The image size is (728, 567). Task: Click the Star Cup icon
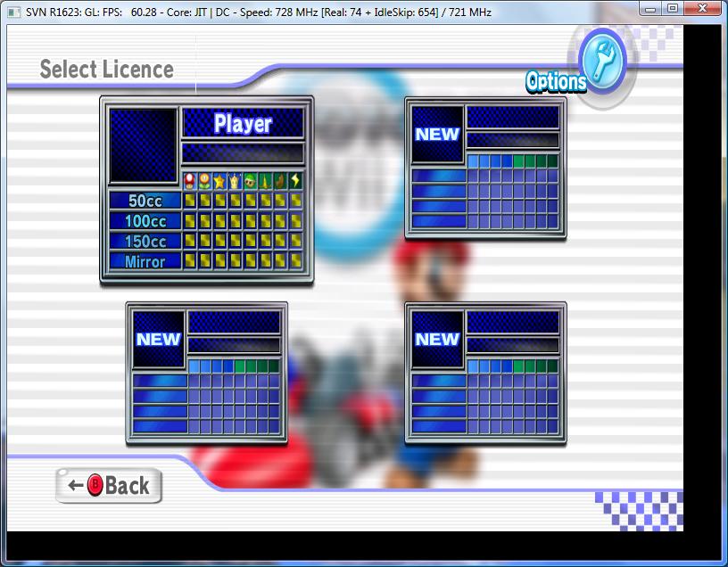219,181
